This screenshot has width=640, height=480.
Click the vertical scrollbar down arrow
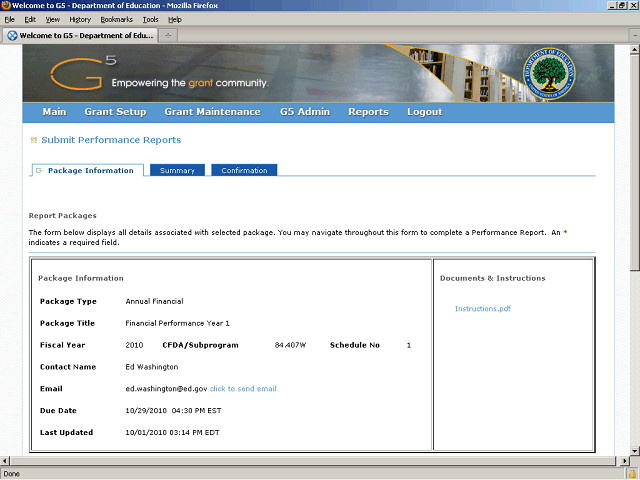635,451
